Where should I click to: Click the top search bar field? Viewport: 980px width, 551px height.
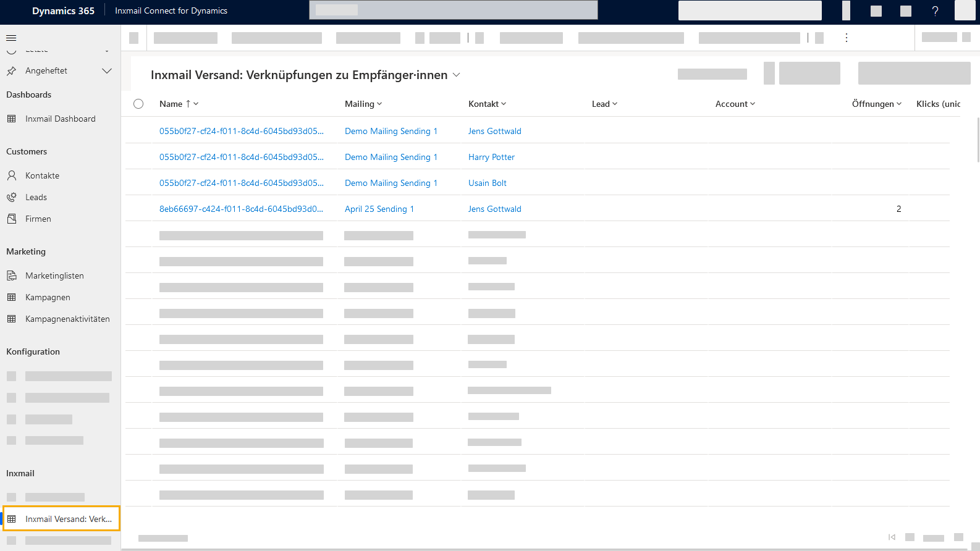click(454, 10)
